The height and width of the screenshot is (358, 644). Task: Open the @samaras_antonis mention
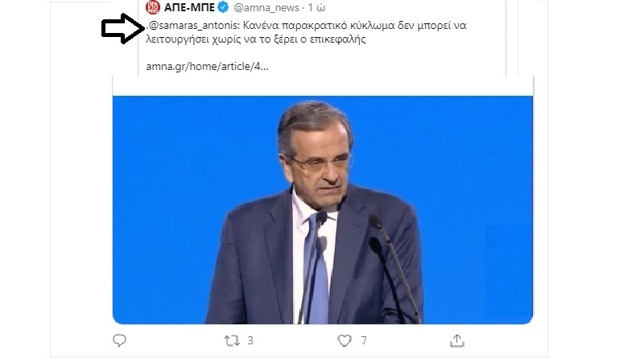pyautogui.click(x=193, y=26)
